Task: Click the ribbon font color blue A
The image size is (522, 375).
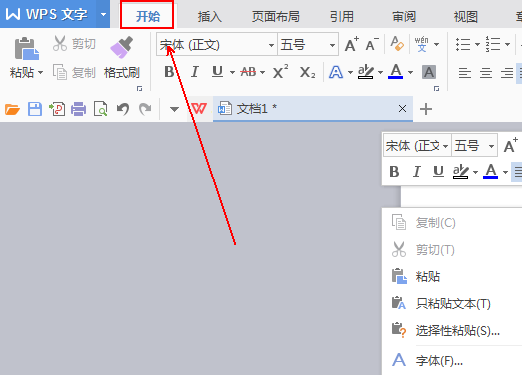Action: 396,72
